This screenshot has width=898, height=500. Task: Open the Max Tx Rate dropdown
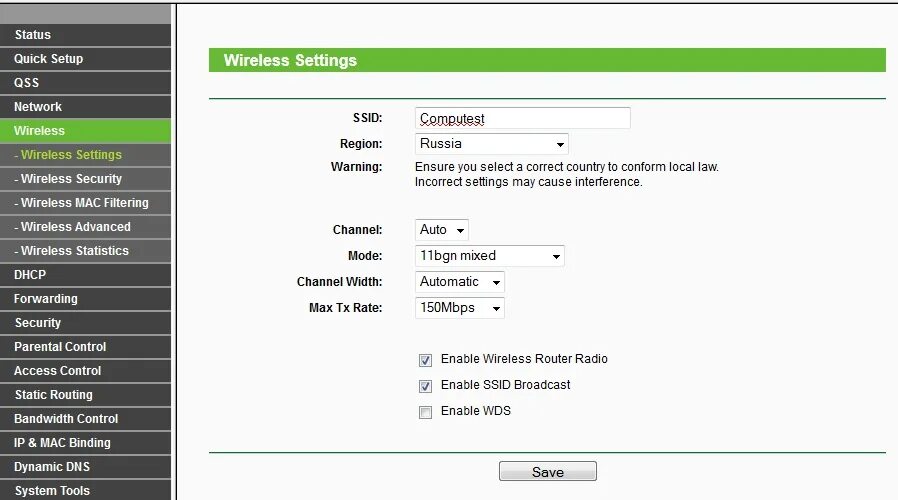(459, 308)
